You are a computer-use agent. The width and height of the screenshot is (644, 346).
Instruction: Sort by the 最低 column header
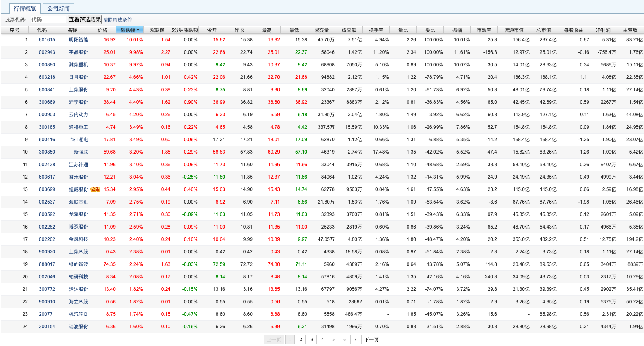(294, 30)
